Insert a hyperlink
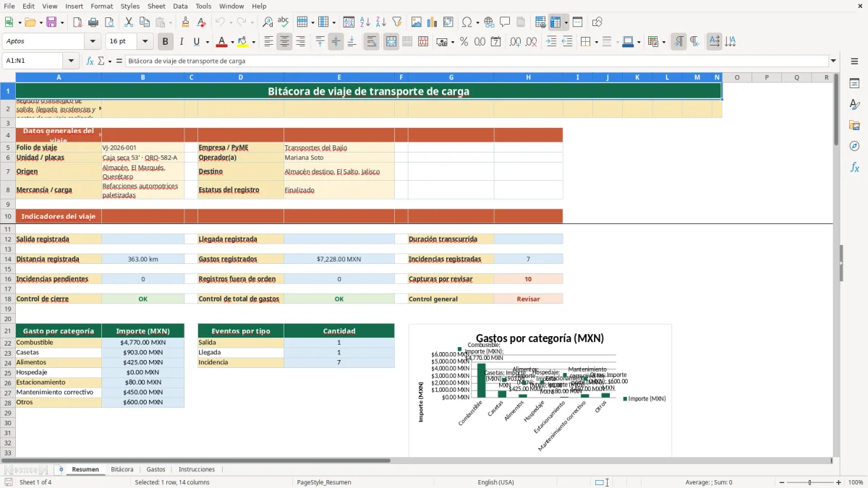Image resolution: width=868 pixels, height=488 pixels. (489, 22)
